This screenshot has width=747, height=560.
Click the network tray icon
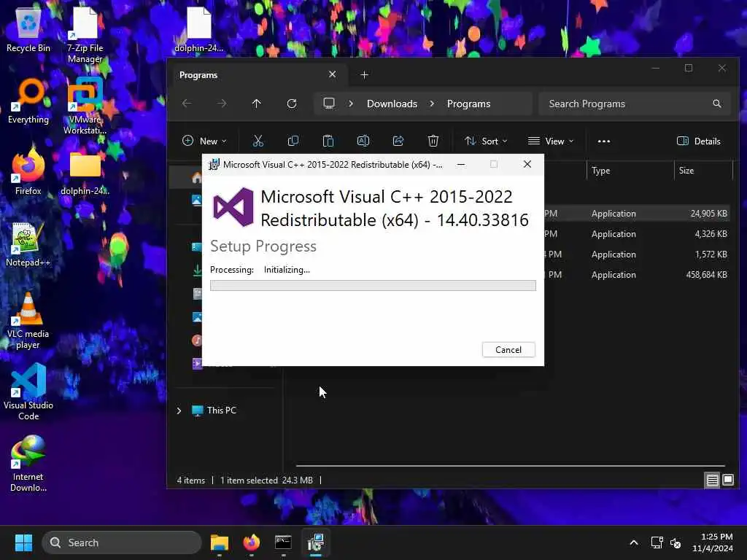point(657,542)
